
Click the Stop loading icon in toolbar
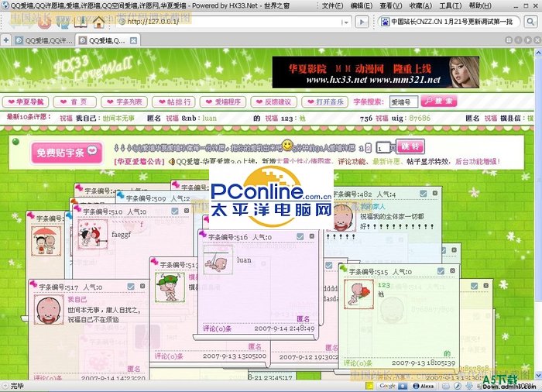45,22
